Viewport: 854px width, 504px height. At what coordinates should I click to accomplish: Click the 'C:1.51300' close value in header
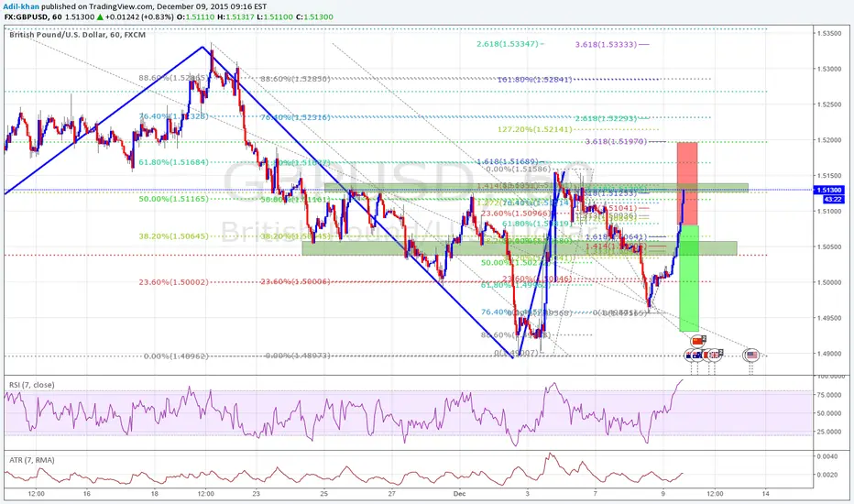point(314,16)
